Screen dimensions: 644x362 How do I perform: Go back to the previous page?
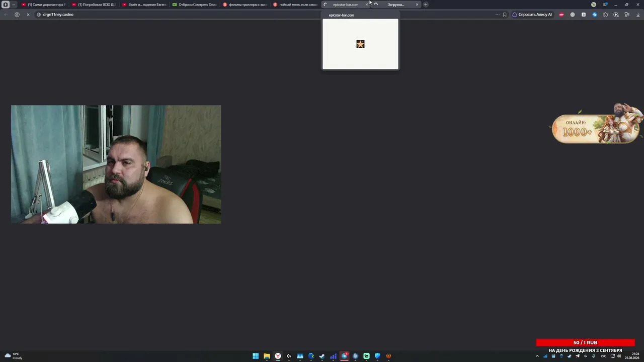coord(6,15)
